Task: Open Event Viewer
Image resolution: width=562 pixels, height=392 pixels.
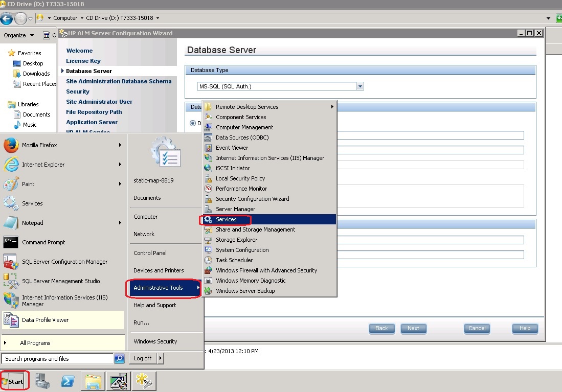Action: click(x=232, y=148)
